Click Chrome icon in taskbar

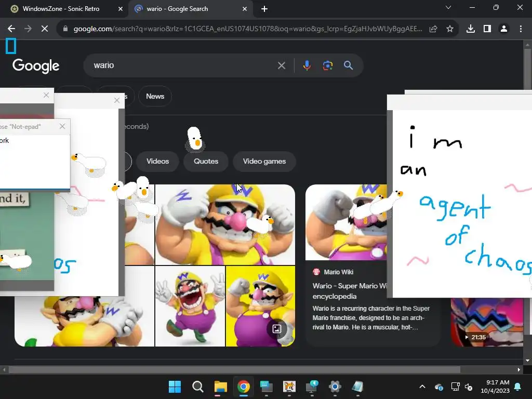(x=244, y=387)
